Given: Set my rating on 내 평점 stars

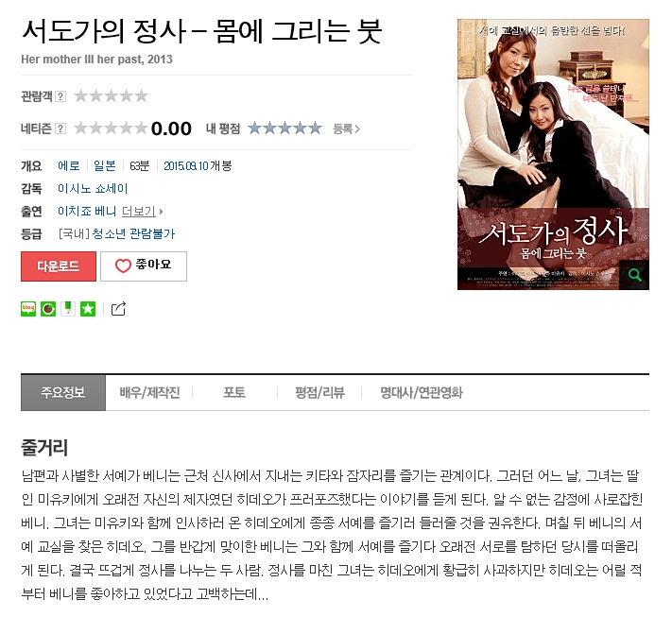Looking at the screenshot, I should [285, 129].
